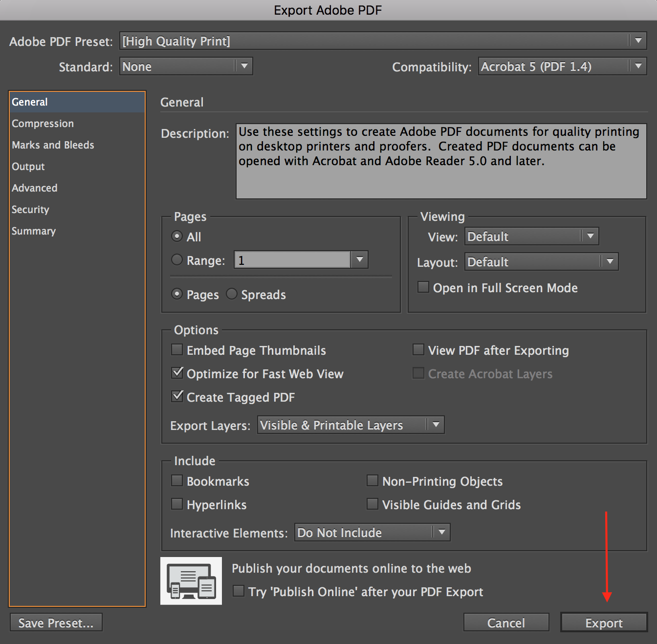
Task: Toggle Embed Page Thumbnails checkbox
Action: pos(177,350)
